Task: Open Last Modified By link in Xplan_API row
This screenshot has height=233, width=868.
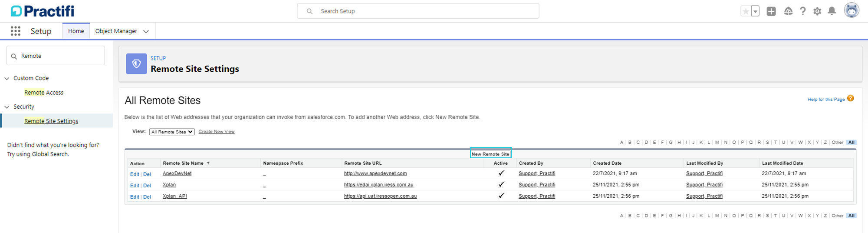Action: pyautogui.click(x=704, y=196)
